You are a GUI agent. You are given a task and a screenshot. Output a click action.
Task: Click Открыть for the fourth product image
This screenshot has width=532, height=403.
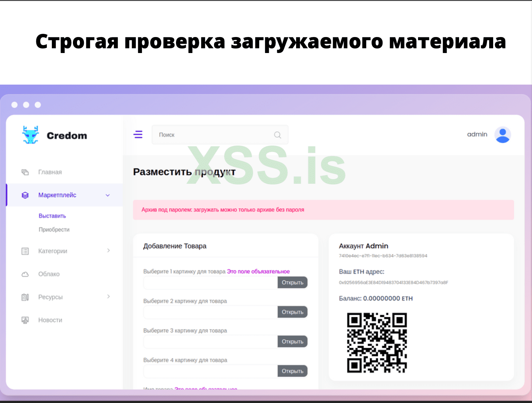click(292, 371)
